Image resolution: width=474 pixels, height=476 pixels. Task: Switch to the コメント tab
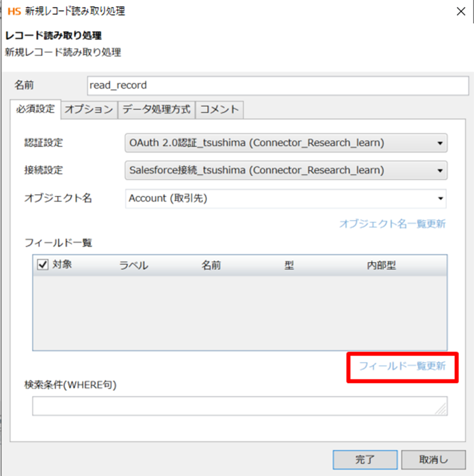pos(219,110)
